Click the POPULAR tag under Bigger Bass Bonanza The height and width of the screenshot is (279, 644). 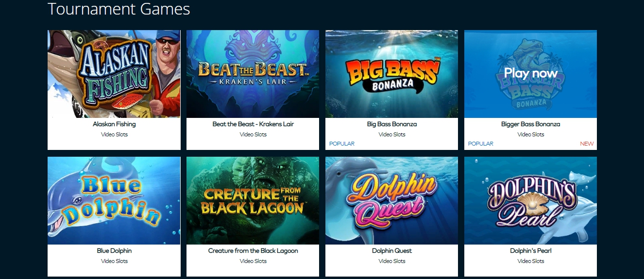(x=481, y=144)
